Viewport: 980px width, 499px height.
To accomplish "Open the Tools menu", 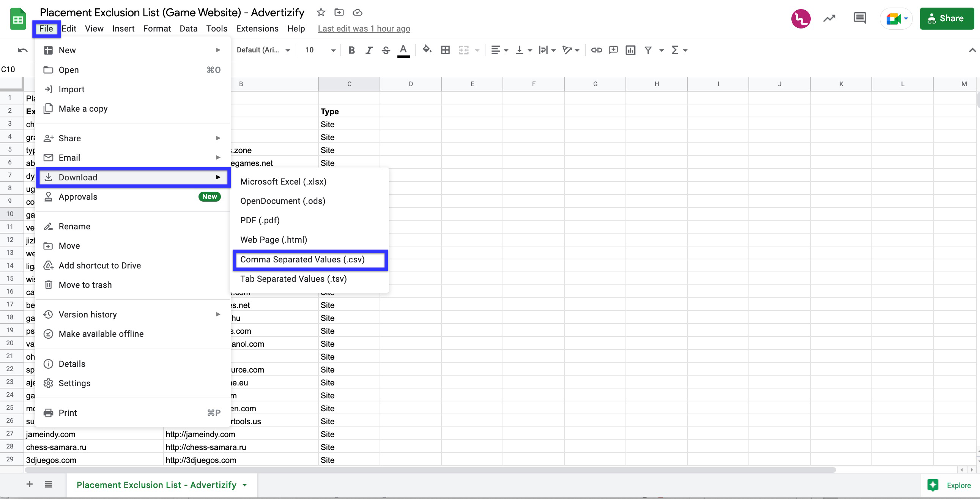I will pyautogui.click(x=216, y=28).
